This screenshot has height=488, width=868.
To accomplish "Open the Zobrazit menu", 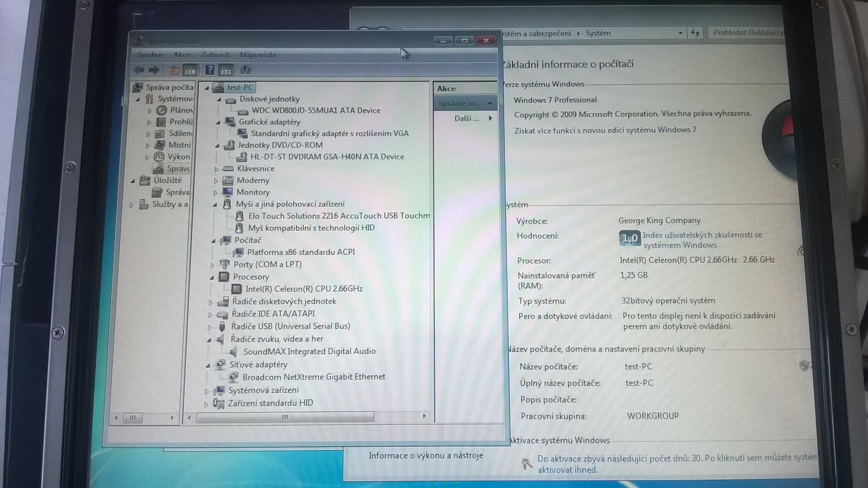I will click(215, 55).
